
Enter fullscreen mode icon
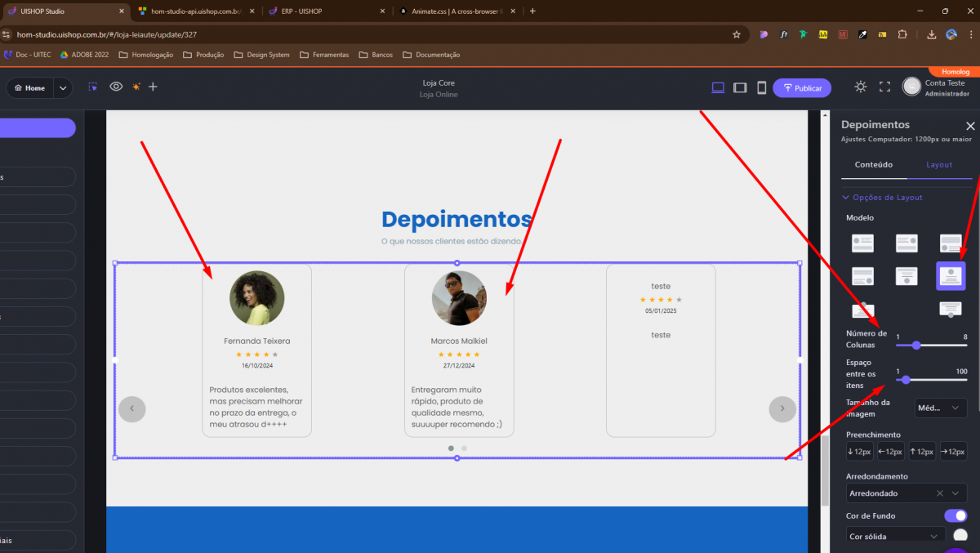[884, 87]
